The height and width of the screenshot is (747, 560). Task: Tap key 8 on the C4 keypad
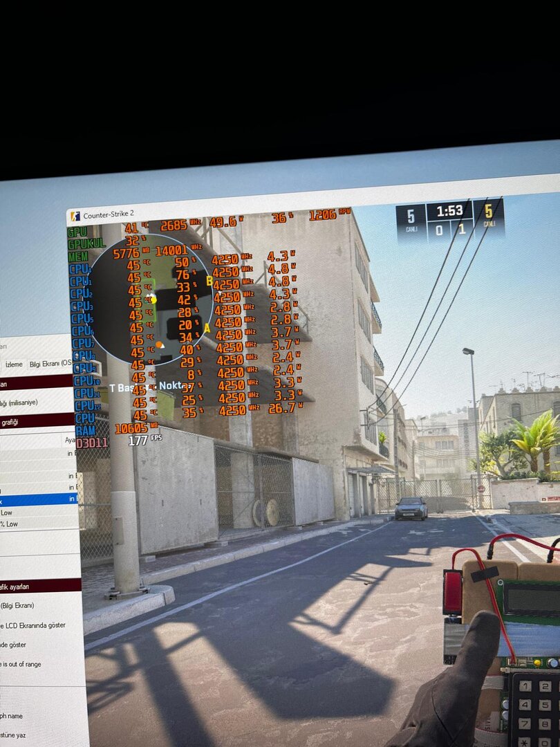(545, 724)
